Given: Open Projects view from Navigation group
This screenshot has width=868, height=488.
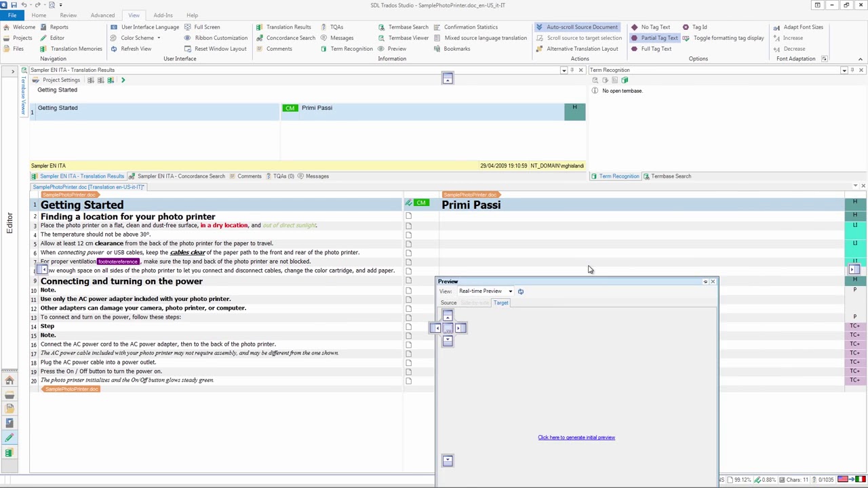Looking at the screenshot, I should click(18, 38).
